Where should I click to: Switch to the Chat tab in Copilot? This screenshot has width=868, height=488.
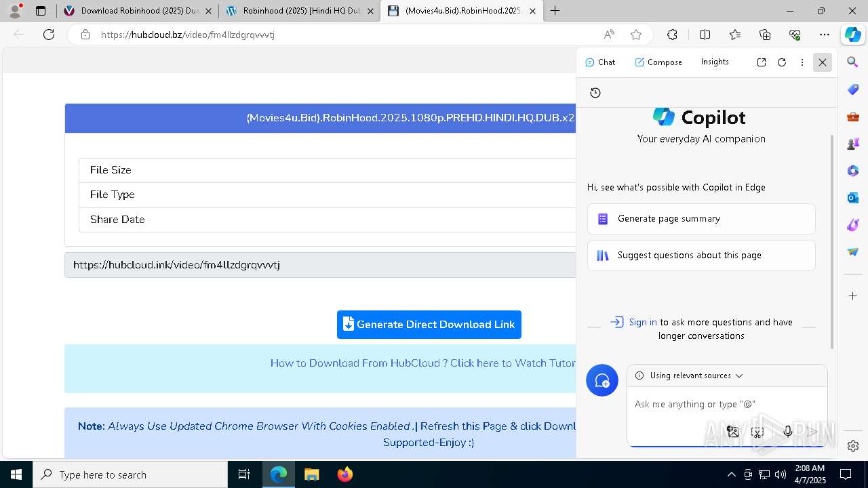[x=600, y=62]
